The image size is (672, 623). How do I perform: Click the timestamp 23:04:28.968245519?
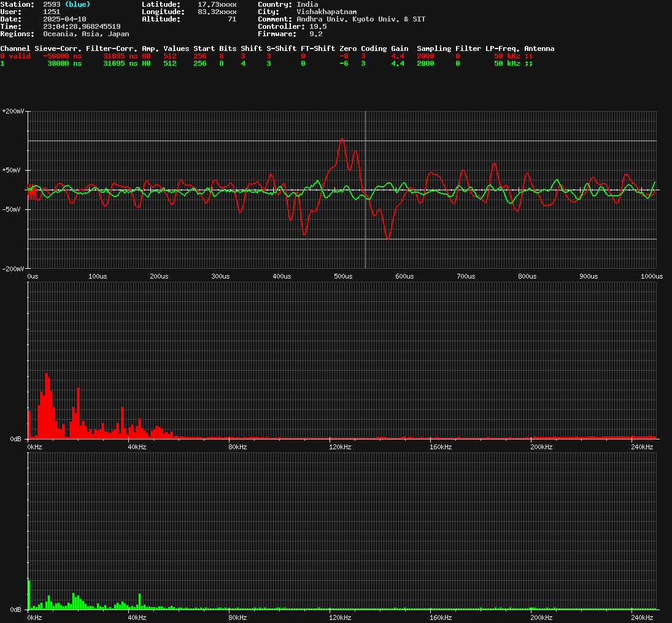tap(82, 26)
